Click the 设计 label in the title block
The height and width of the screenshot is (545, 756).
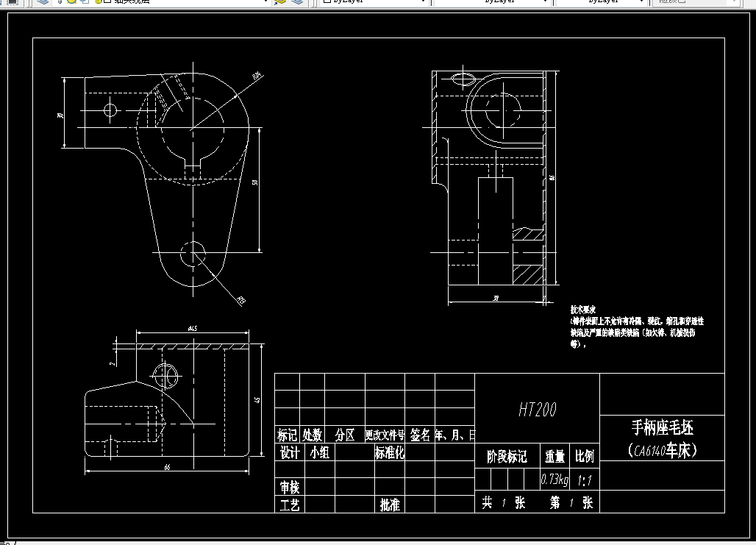pyautogui.click(x=290, y=452)
